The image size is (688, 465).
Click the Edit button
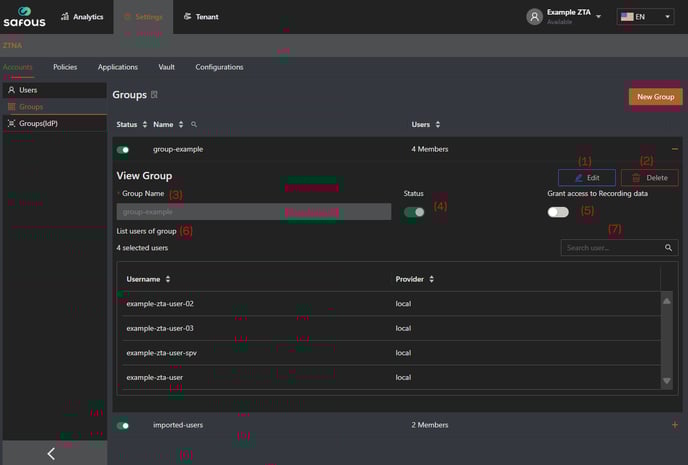(x=586, y=177)
